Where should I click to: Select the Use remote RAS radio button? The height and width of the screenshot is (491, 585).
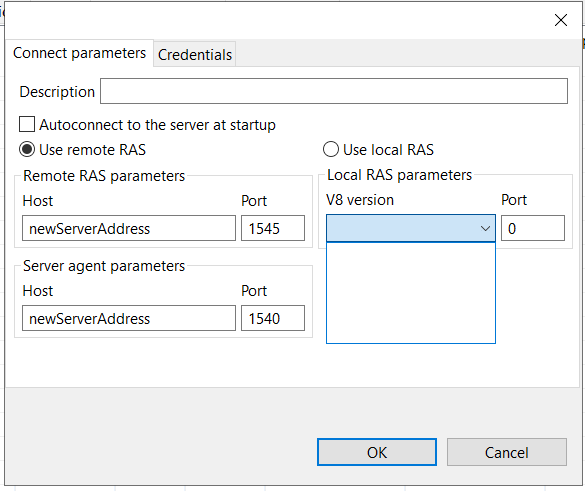pyautogui.click(x=27, y=149)
